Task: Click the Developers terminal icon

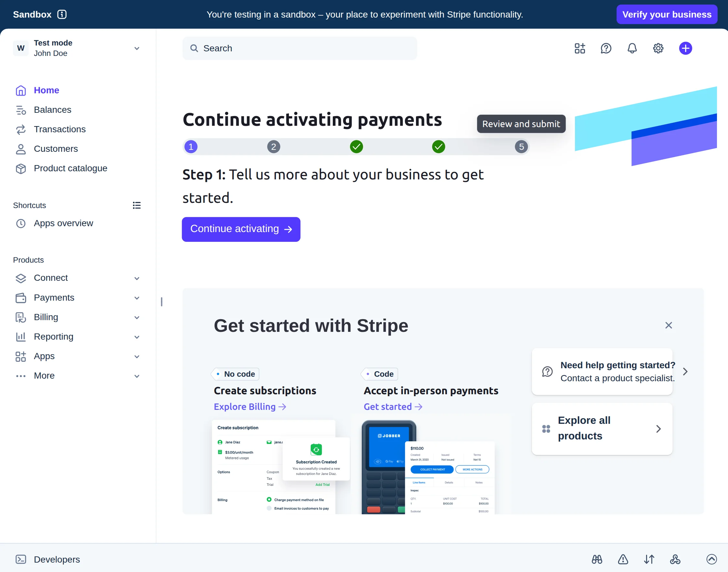Action: [x=21, y=559]
